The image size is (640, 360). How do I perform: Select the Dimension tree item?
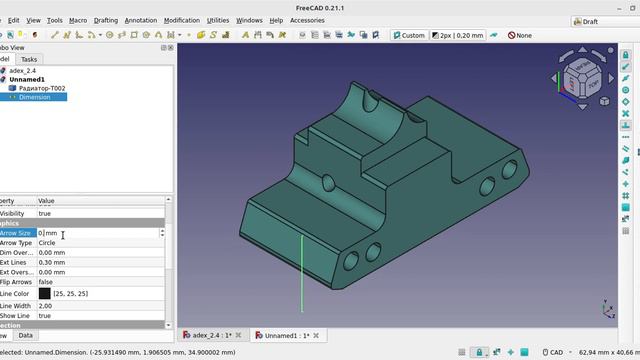pyautogui.click(x=35, y=97)
